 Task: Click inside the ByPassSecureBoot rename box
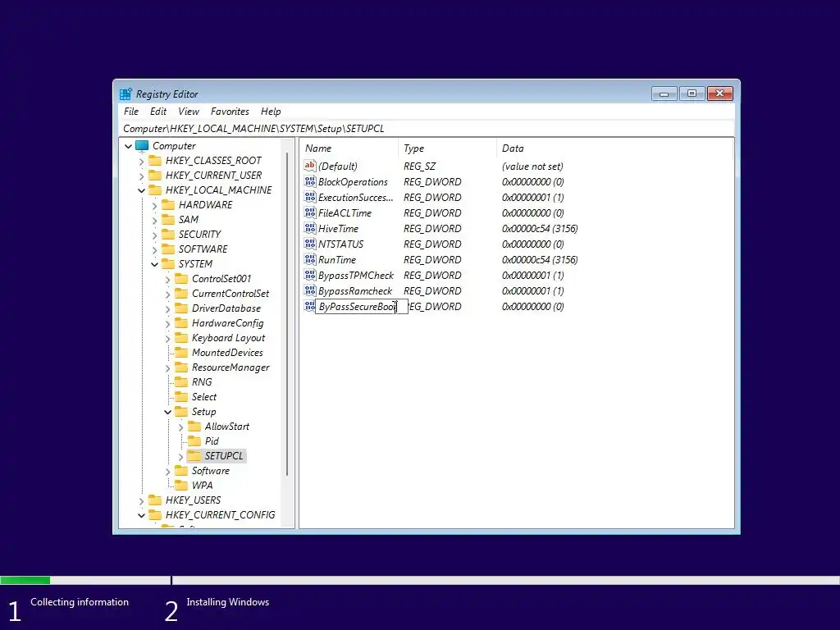(361, 307)
